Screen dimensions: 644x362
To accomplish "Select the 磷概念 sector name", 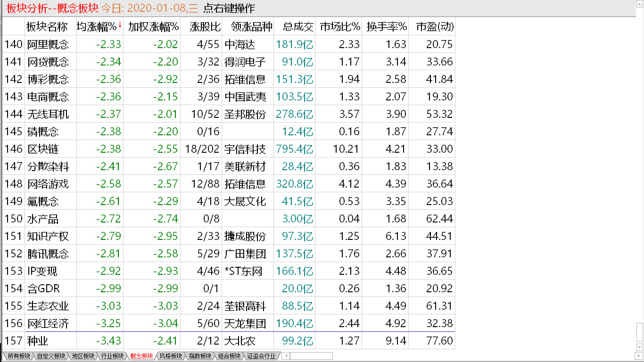I will (x=43, y=132).
